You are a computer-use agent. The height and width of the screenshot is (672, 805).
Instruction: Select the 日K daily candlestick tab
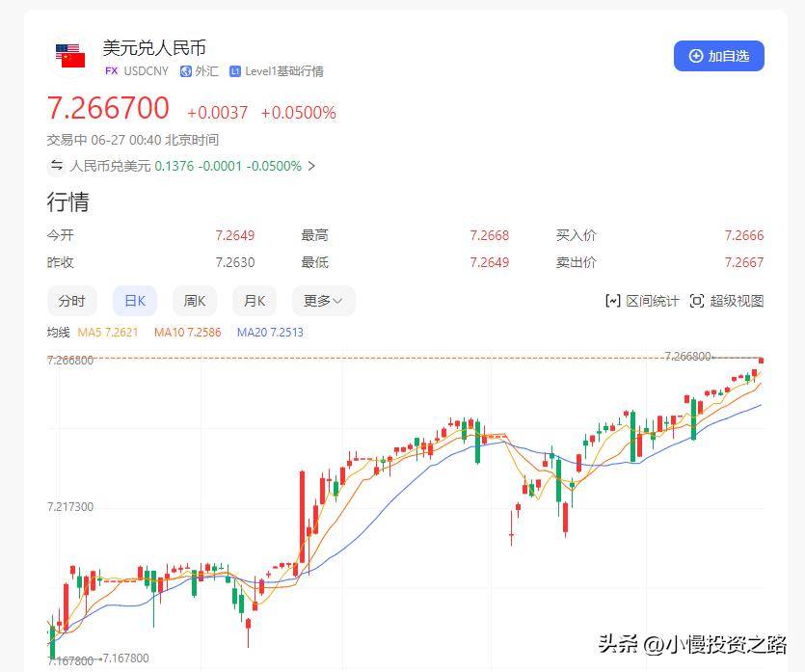pyautogui.click(x=135, y=301)
